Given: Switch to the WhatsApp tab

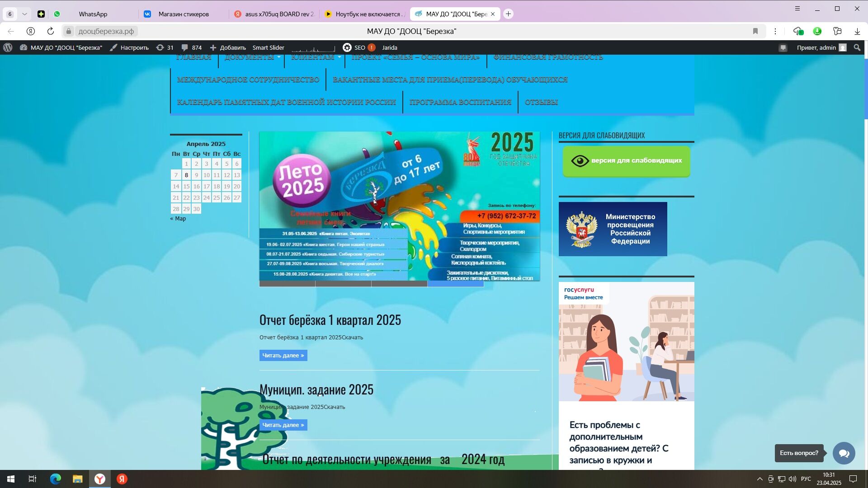Looking at the screenshot, I should [x=93, y=14].
